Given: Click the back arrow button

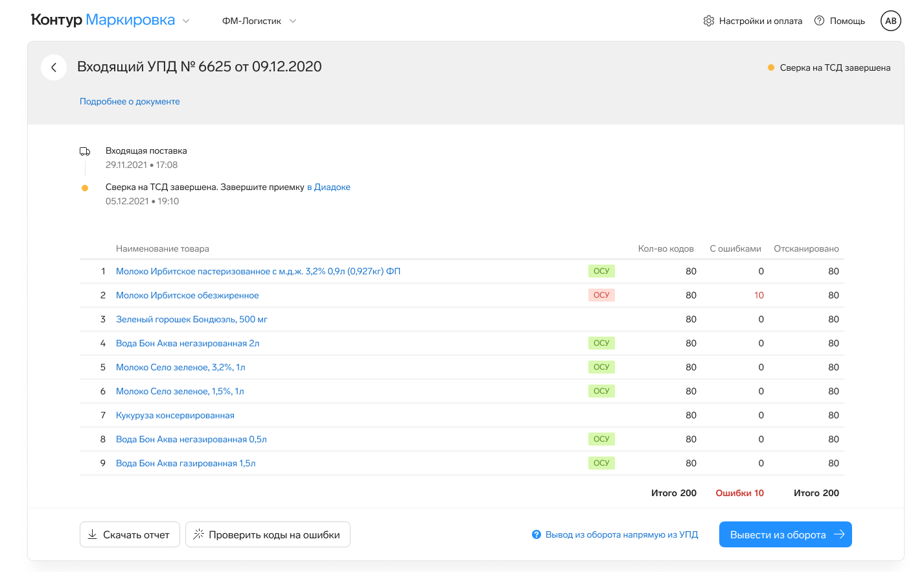Looking at the screenshot, I should (x=54, y=67).
